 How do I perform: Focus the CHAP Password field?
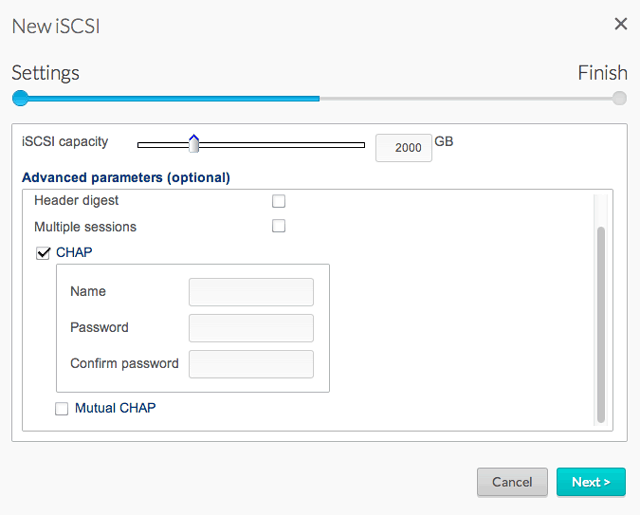point(251,328)
